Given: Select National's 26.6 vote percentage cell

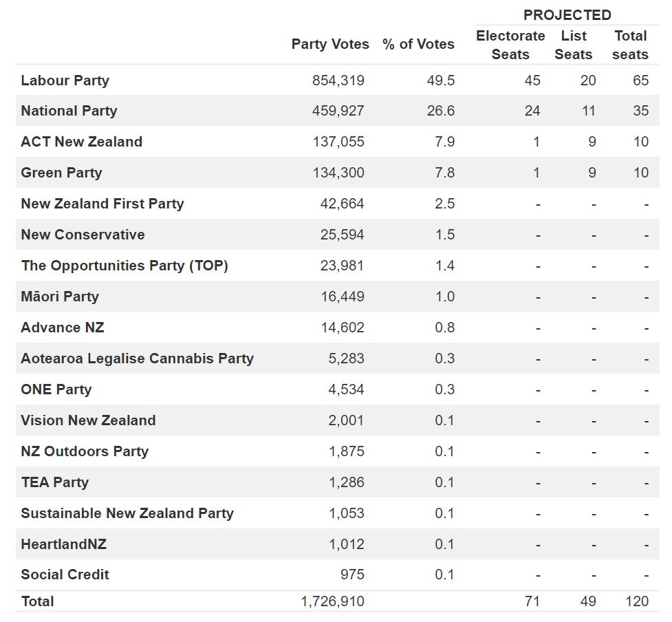Looking at the screenshot, I should click(x=440, y=111).
